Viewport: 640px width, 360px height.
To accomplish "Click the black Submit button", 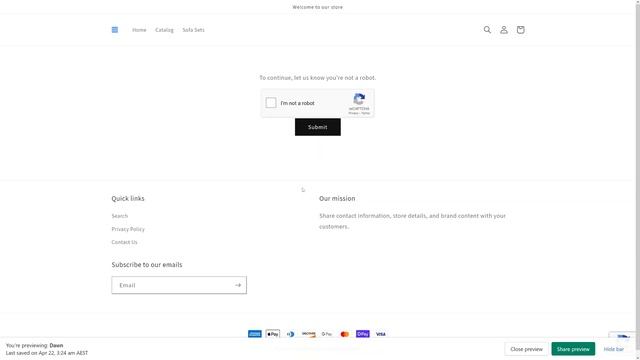I will click(x=318, y=127).
